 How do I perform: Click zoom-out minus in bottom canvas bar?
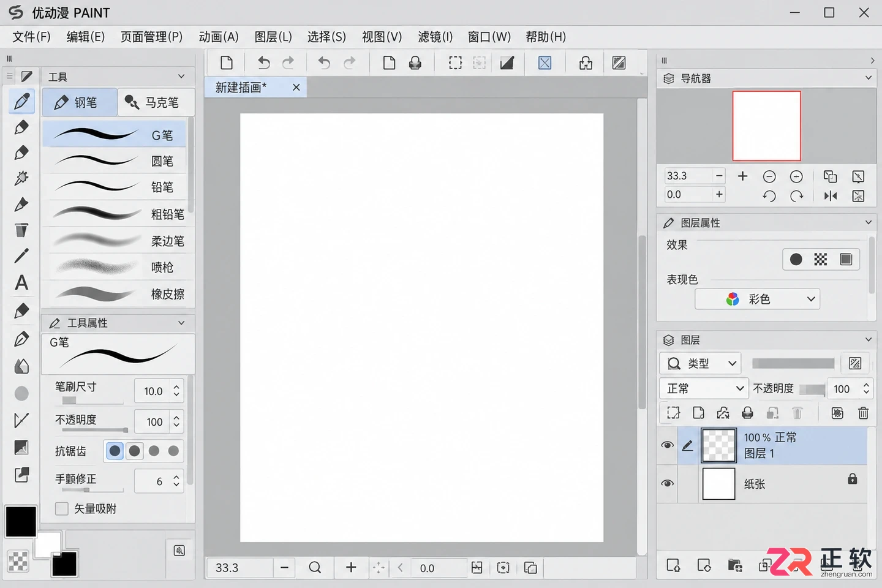(284, 568)
